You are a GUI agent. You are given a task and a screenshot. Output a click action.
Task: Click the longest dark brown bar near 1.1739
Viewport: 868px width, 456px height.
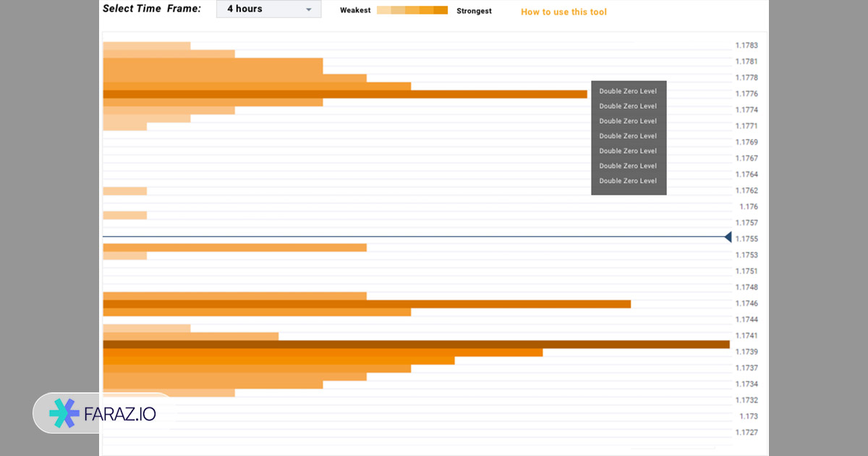[x=416, y=345]
